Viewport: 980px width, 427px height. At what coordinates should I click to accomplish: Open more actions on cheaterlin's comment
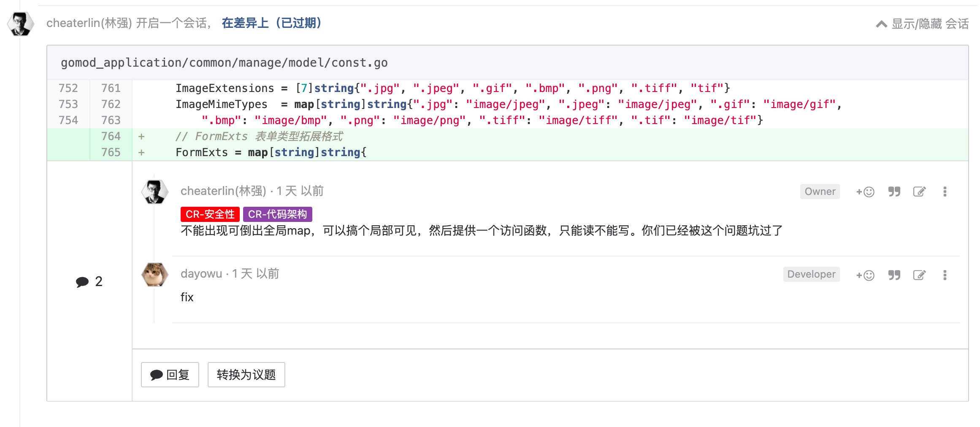(x=945, y=192)
